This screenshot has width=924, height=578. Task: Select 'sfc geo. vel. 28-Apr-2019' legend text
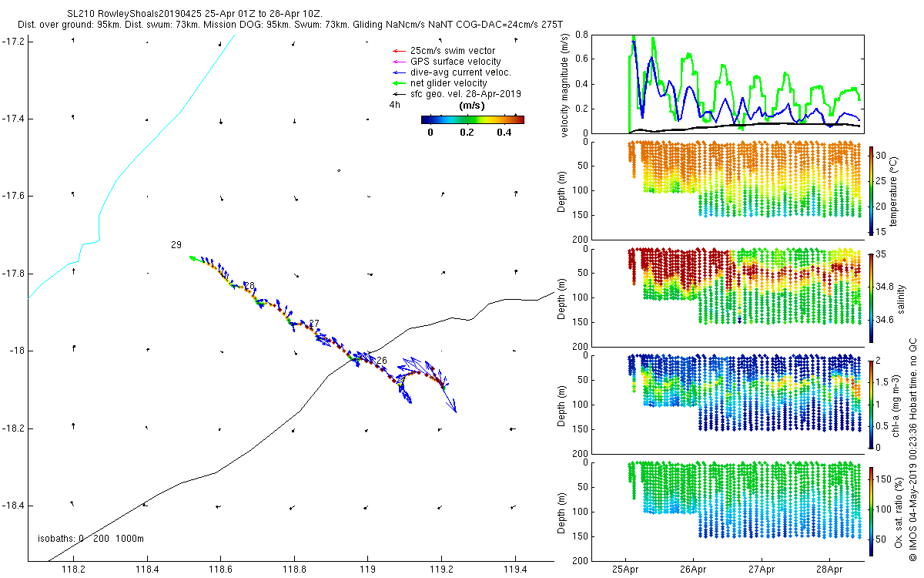click(x=467, y=94)
